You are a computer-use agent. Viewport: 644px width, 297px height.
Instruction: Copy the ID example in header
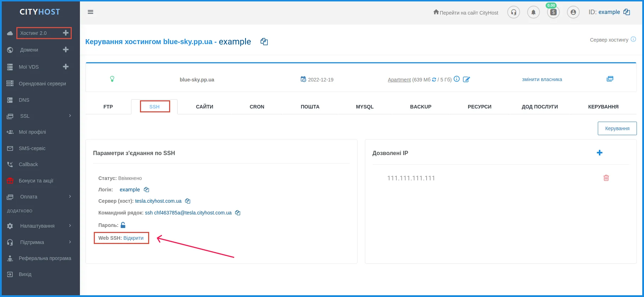[627, 12]
